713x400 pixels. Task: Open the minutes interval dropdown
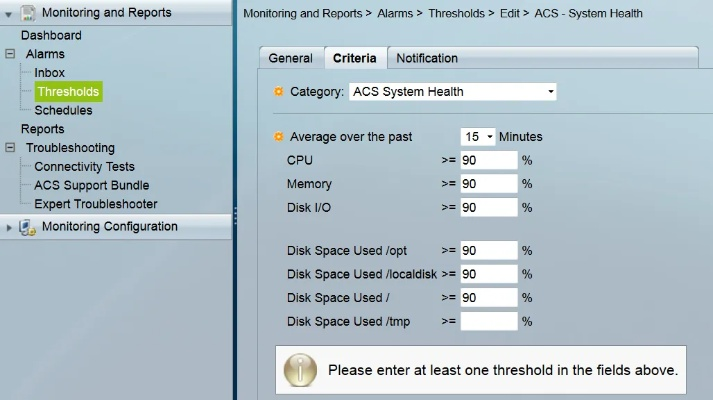tap(477, 137)
